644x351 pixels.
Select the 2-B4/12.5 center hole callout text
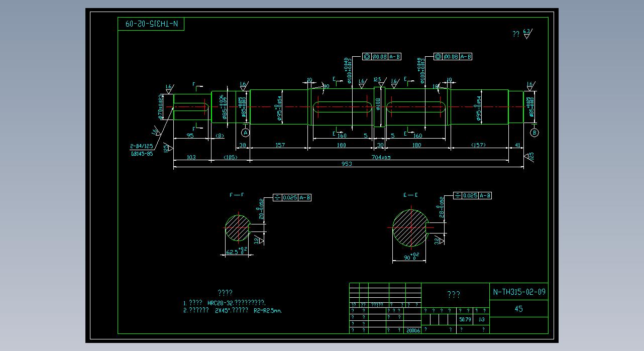click(x=142, y=147)
